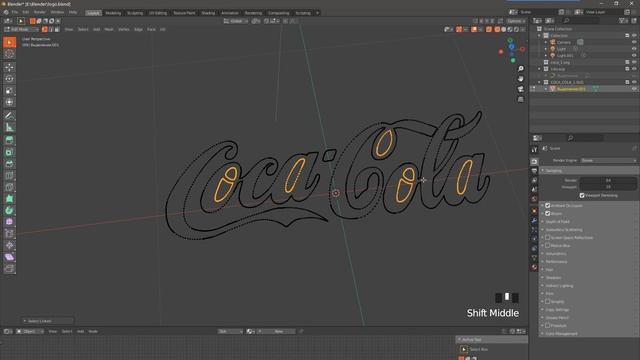Viewport: 640px width, 360px height.
Task: Adjust Render samples field
Action: pos(608,180)
